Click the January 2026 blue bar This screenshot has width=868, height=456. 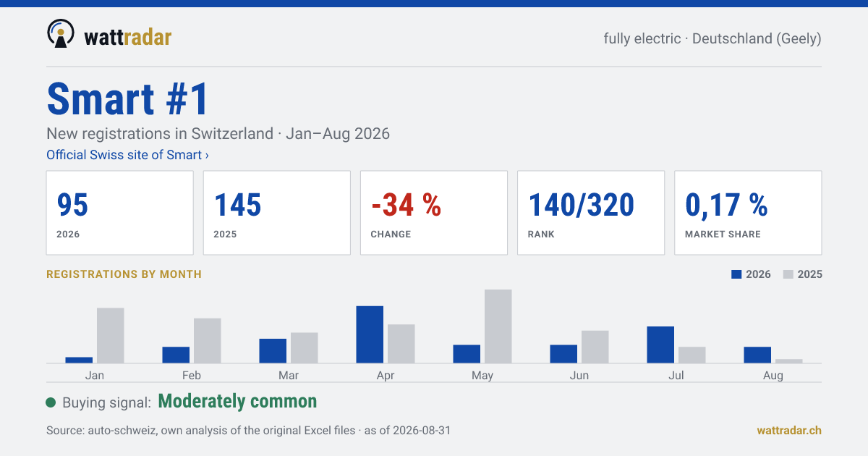(x=79, y=360)
